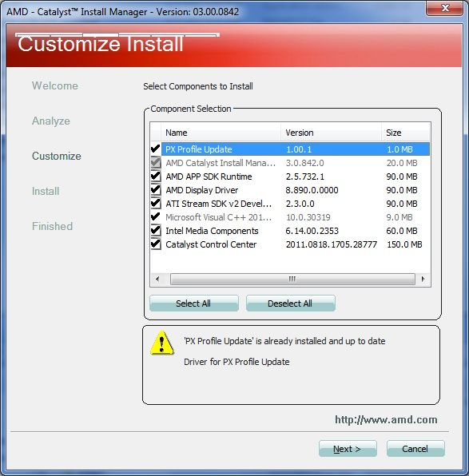The image size is (469, 476).
Task: Click the right scroll arrow of the list
Action: pyautogui.click(x=423, y=279)
